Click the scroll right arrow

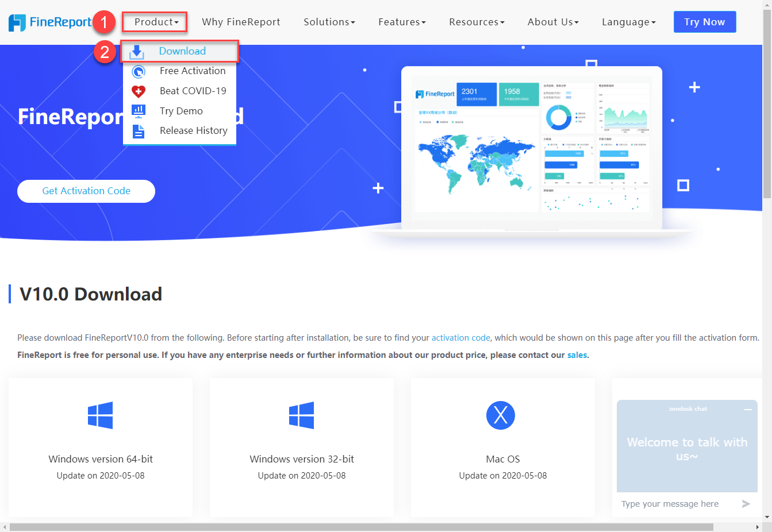758,527
